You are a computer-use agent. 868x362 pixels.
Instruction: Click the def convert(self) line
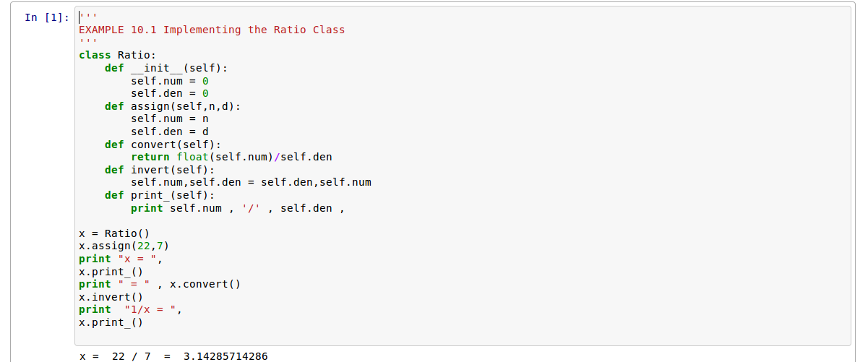163,145
